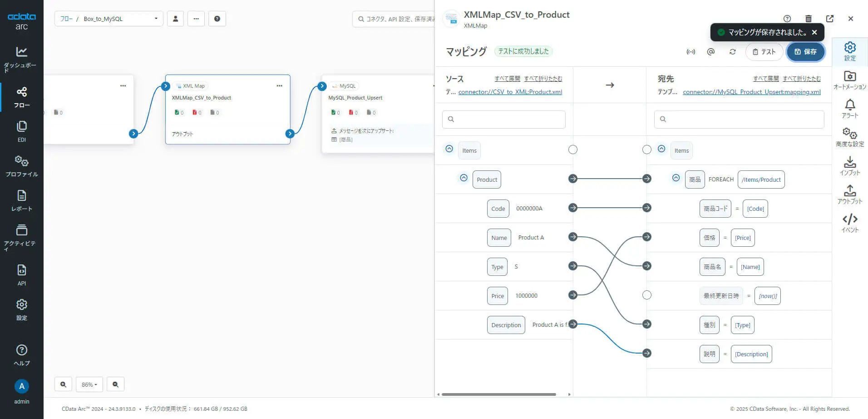Delete connector using the trash icon
The height and width of the screenshot is (419, 868).
[x=808, y=19]
